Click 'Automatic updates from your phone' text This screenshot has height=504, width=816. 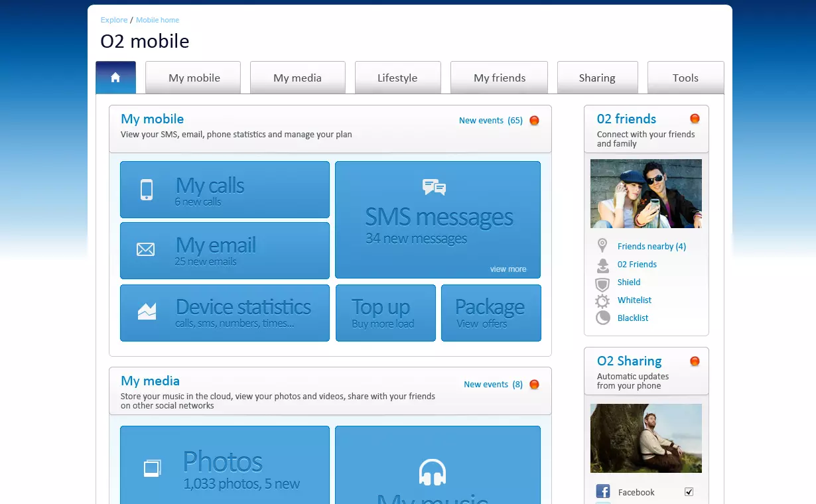point(633,381)
